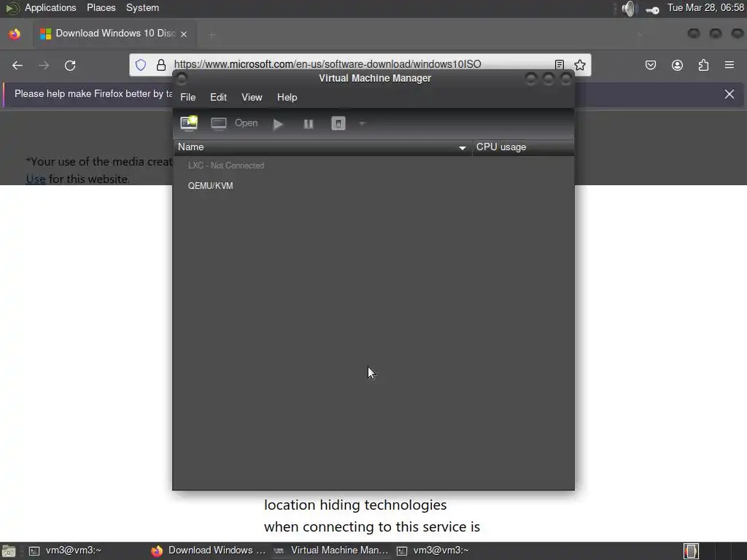This screenshot has height=560, width=747.
Task: Click the shield tracking protection icon
Action: (141, 65)
